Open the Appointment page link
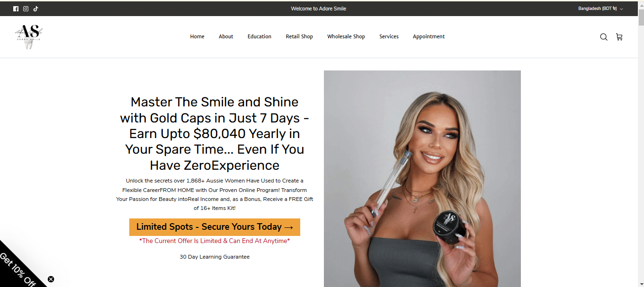The image size is (644, 287). (x=429, y=36)
